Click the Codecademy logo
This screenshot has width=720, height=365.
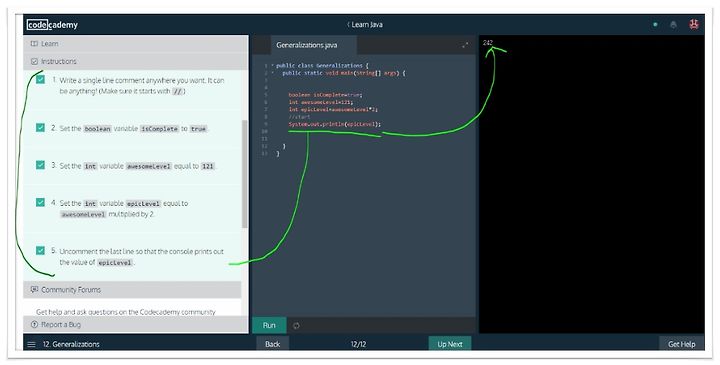tap(52, 25)
